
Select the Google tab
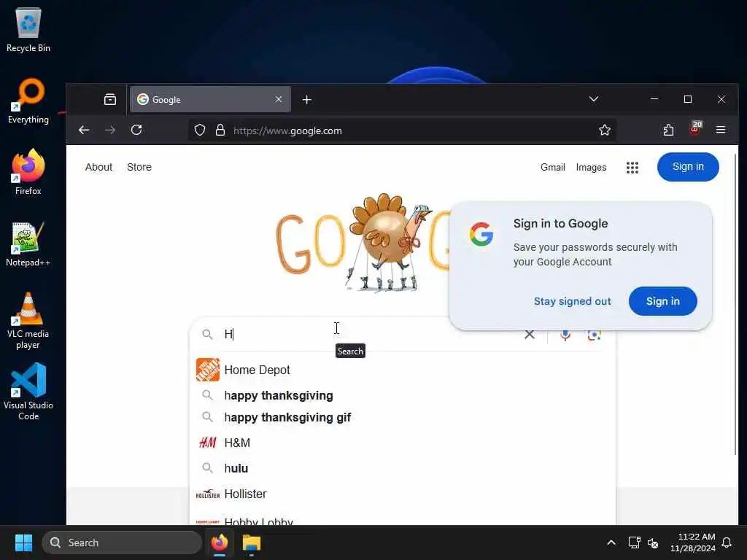click(x=210, y=99)
